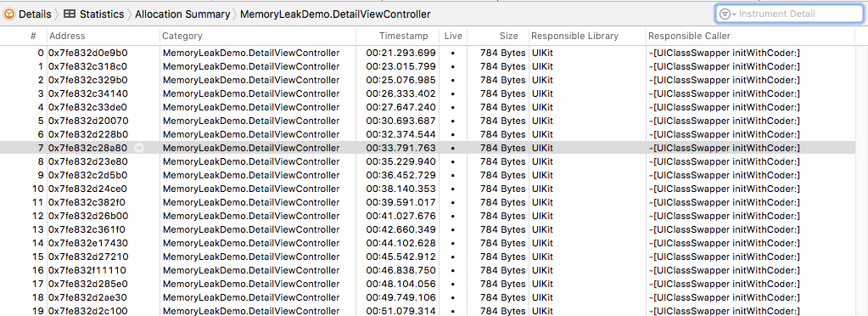This screenshot has width=868, height=316.
Task: Select address 0x7fe832d285e0
Action: point(88,284)
